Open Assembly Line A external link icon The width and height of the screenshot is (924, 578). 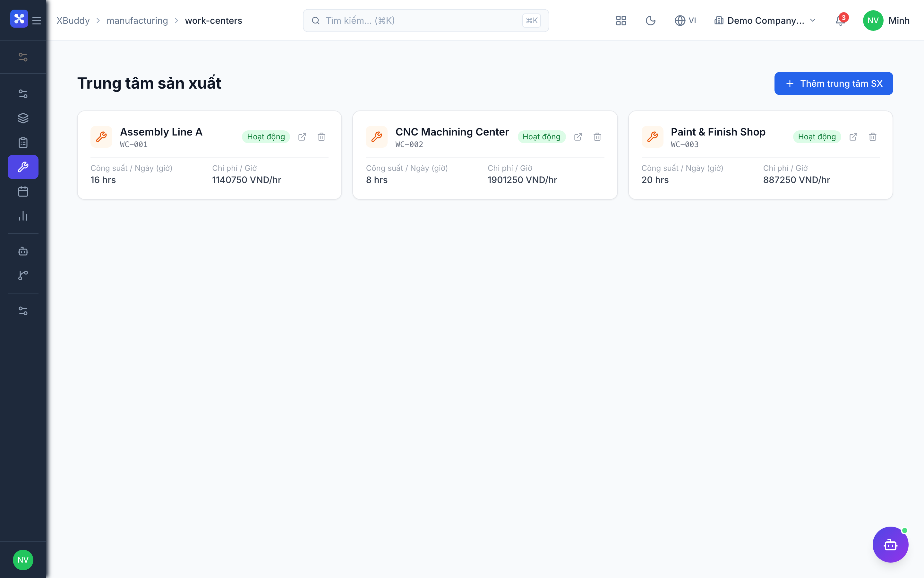pos(302,137)
